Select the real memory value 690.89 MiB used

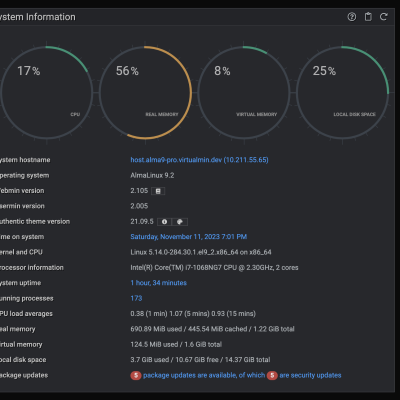coord(212,329)
